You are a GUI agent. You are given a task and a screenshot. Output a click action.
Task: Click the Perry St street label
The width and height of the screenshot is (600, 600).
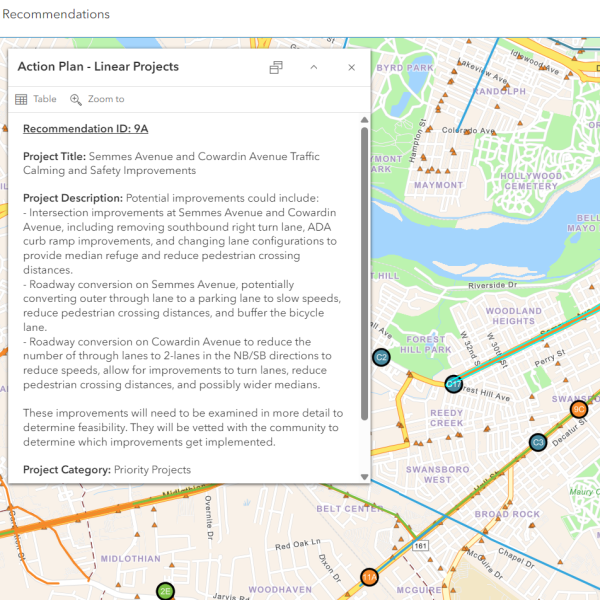[549, 357]
